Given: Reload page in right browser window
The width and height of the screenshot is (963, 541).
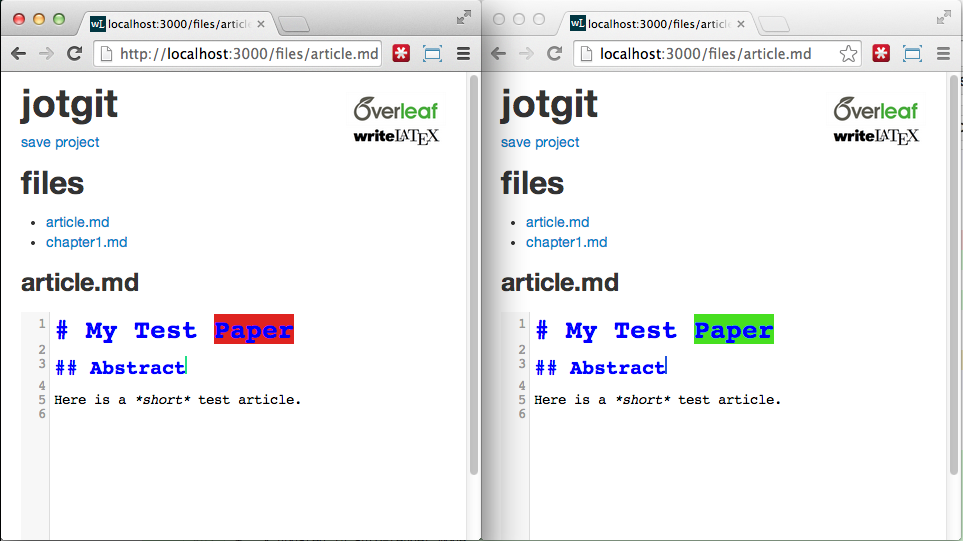Looking at the screenshot, I should (555, 54).
